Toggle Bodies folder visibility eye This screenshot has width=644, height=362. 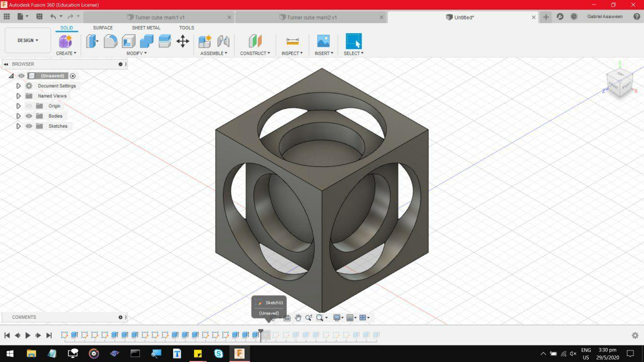click(x=29, y=116)
